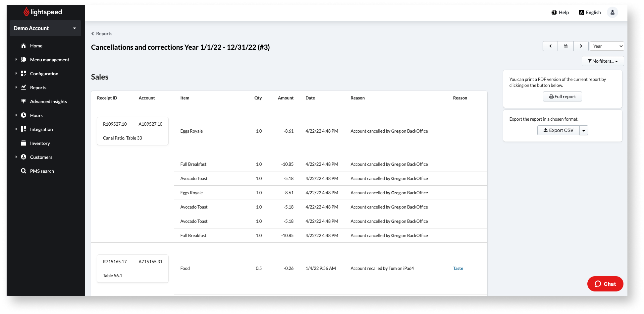Click the Taste reason link
The width and height of the screenshot is (644, 314).
(x=458, y=269)
